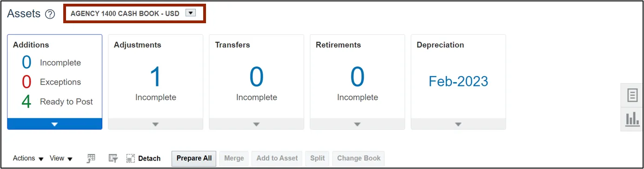
Task: Open the book selector dropdown arrow
Action: pyautogui.click(x=190, y=13)
